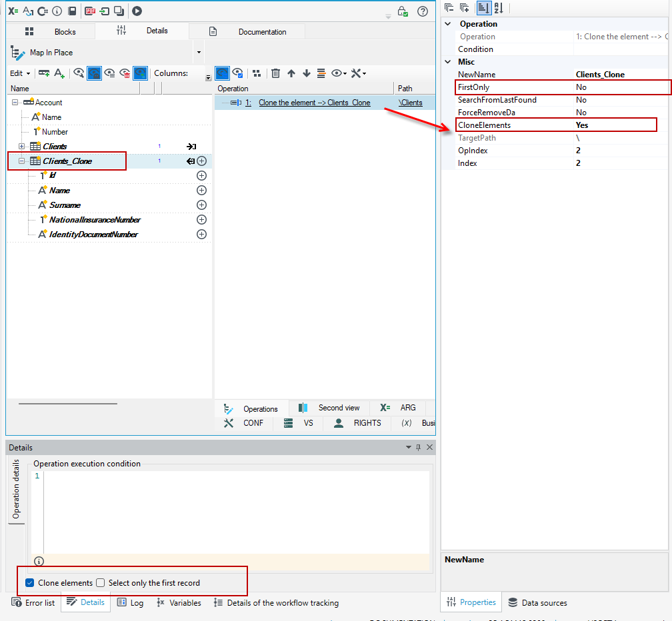
Task: Collapse the Operation property category
Action: [448, 24]
